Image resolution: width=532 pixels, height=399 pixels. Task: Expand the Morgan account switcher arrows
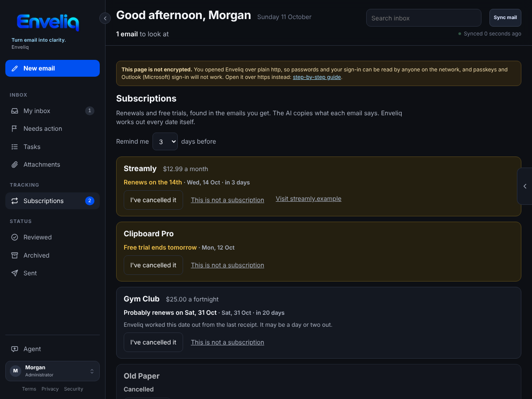tap(92, 371)
